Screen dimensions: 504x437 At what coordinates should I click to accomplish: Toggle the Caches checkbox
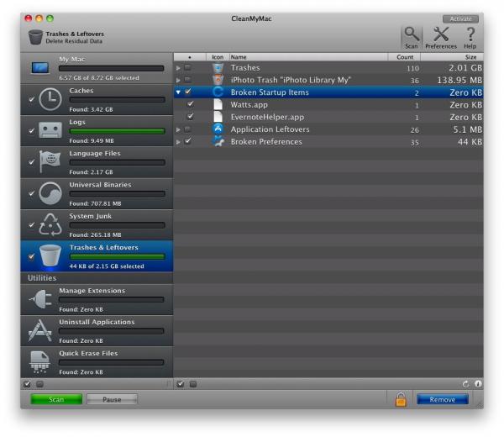31,99
